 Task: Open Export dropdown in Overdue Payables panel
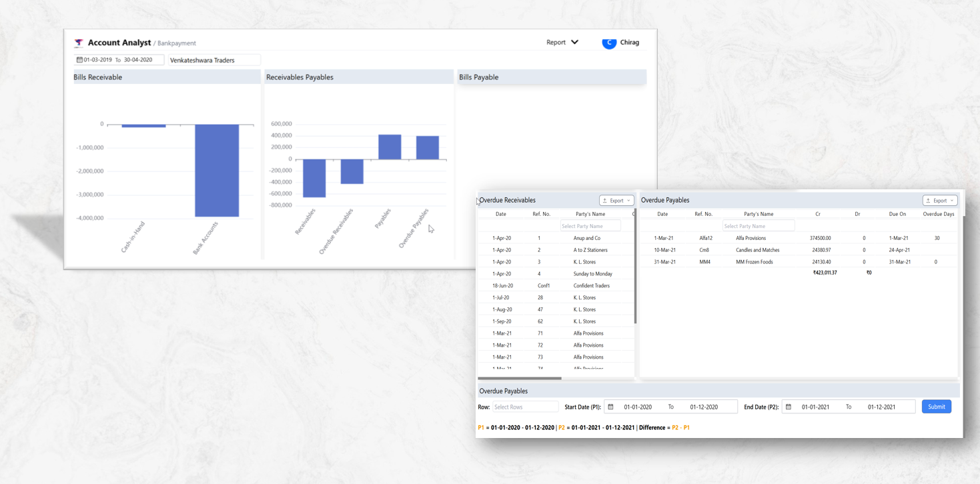pos(939,201)
